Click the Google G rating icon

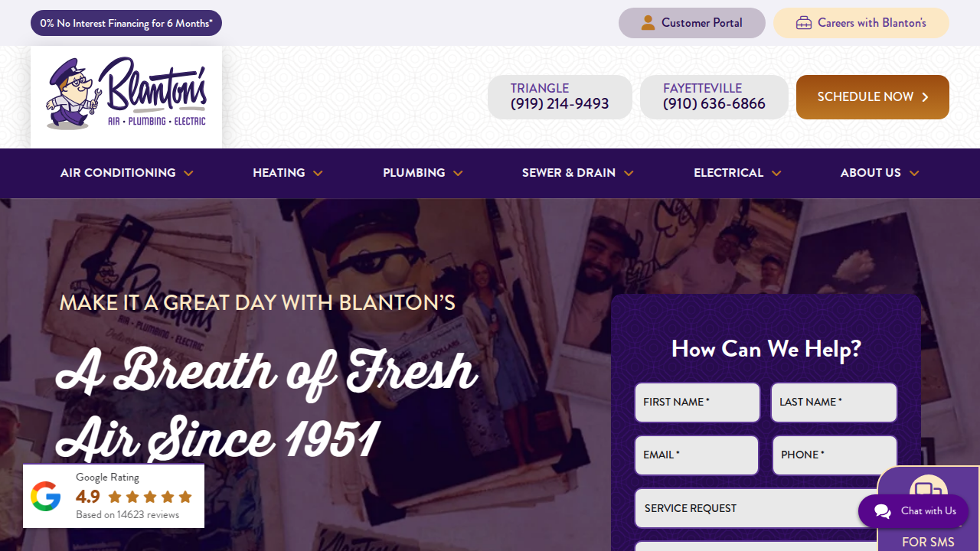tap(45, 497)
